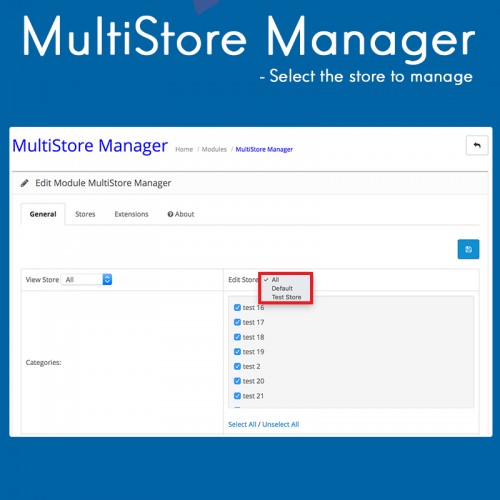
Task: Click the pencil edit icon
Action: 24,183
